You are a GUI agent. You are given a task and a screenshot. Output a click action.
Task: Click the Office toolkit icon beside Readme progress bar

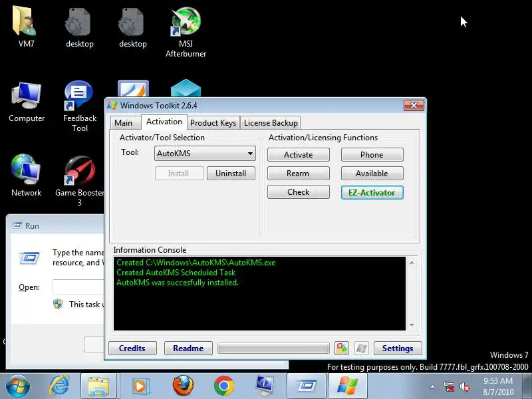(341, 348)
